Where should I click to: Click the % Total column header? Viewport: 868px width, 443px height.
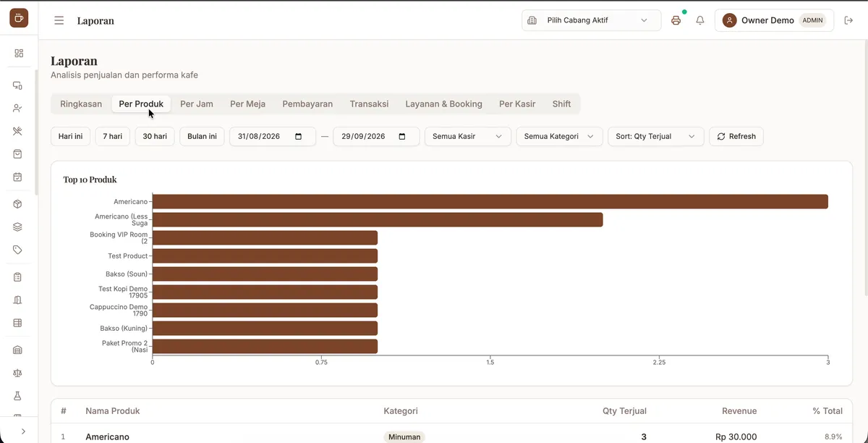827,410
